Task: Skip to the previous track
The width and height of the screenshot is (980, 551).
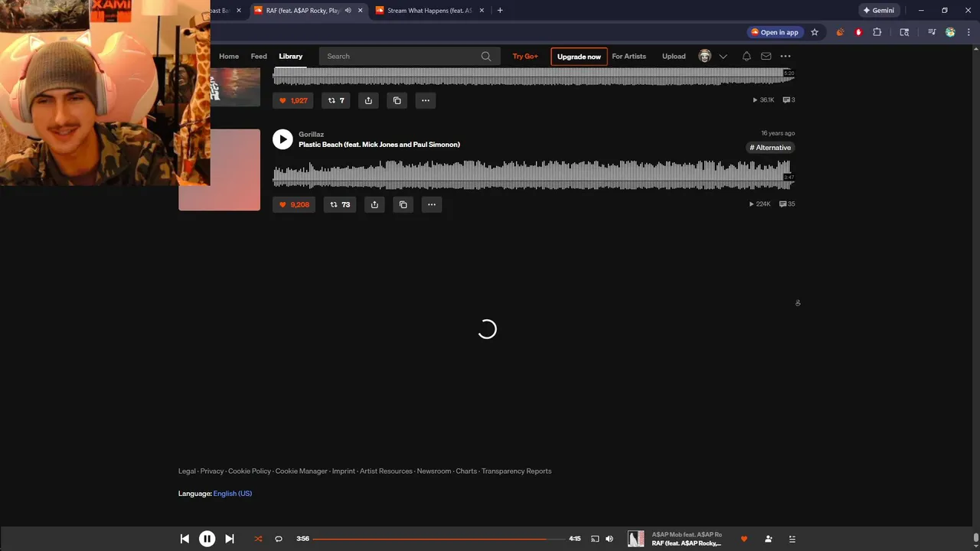Action: [185, 539]
